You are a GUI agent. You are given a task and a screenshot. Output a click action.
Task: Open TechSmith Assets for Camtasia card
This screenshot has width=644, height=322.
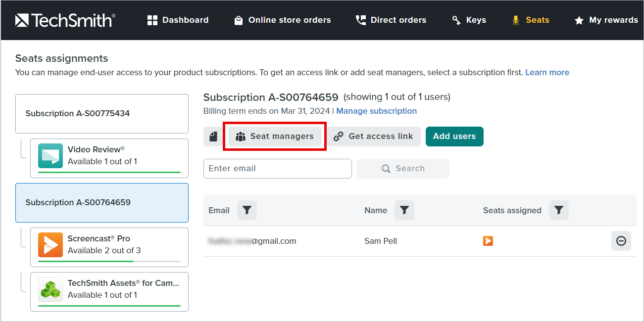click(x=109, y=292)
